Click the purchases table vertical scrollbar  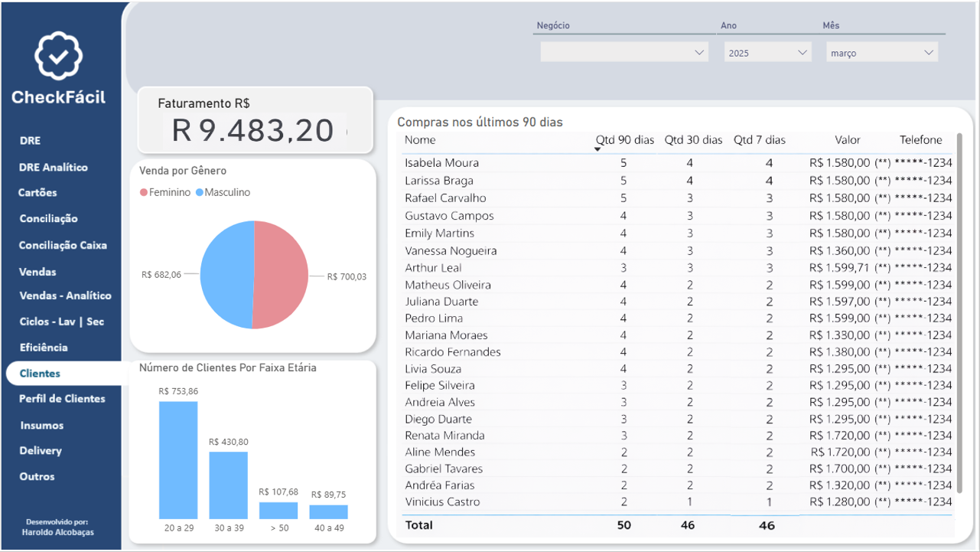(x=959, y=322)
